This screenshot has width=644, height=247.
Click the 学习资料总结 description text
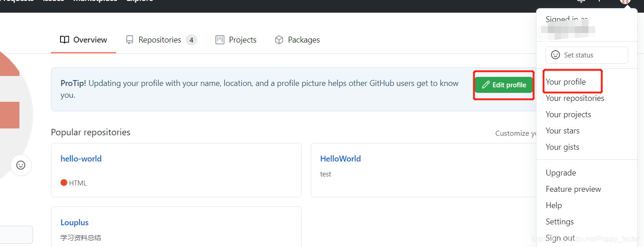[x=81, y=237]
